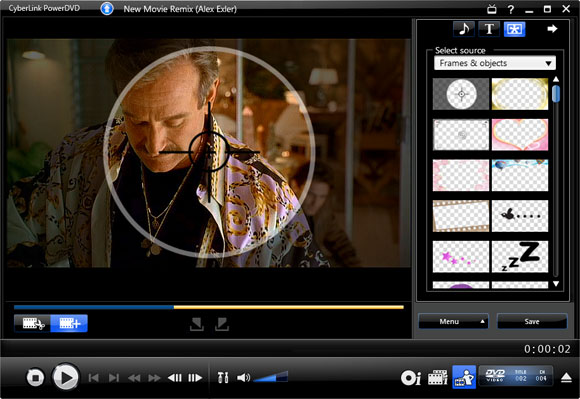The width and height of the screenshot is (580, 399).
Task: Click the Save button
Action: coord(532,321)
